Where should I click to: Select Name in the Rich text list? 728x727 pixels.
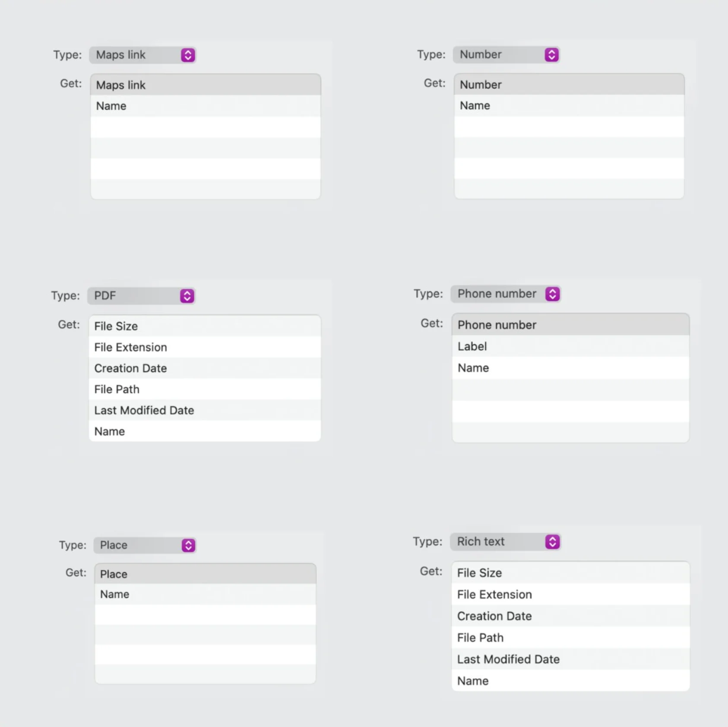(570, 681)
